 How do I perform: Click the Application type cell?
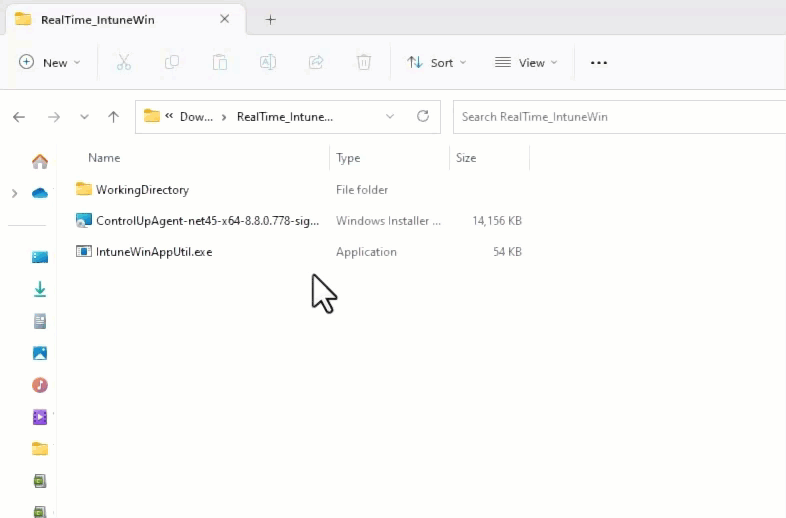[366, 252]
